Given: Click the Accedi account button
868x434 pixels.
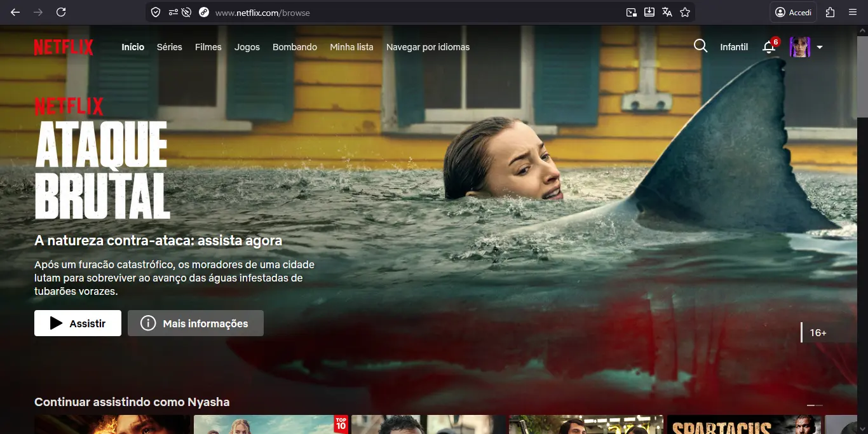Looking at the screenshot, I should 793,12.
